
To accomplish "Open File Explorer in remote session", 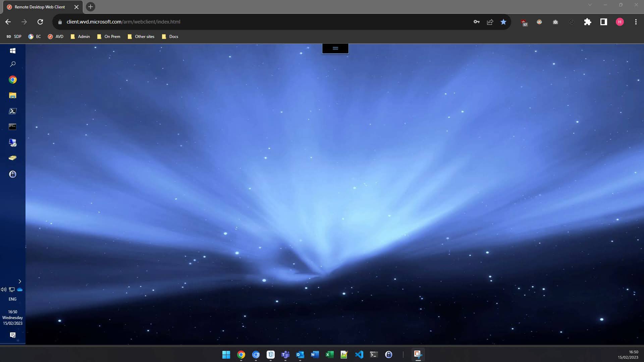I will [13, 95].
